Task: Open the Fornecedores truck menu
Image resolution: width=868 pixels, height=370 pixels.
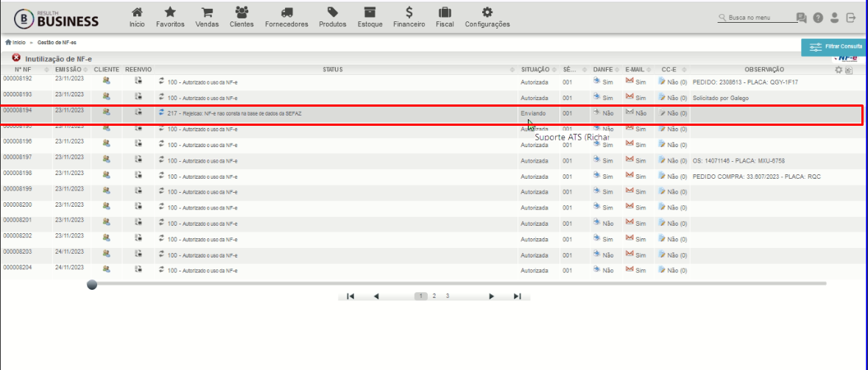Action: click(286, 17)
